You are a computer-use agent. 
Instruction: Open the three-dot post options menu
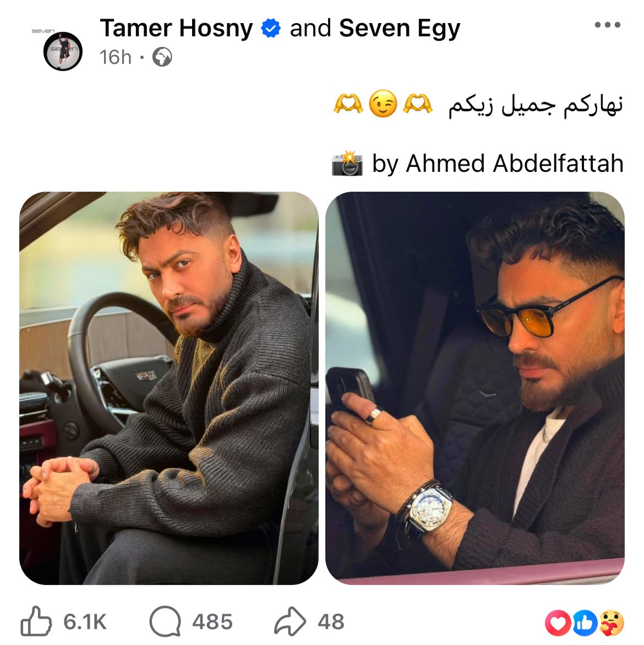(608, 25)
